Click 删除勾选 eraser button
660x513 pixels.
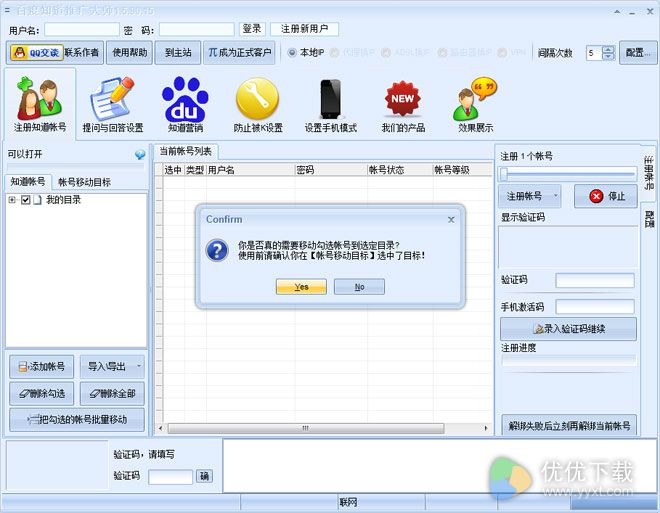(x=41, y=393)
